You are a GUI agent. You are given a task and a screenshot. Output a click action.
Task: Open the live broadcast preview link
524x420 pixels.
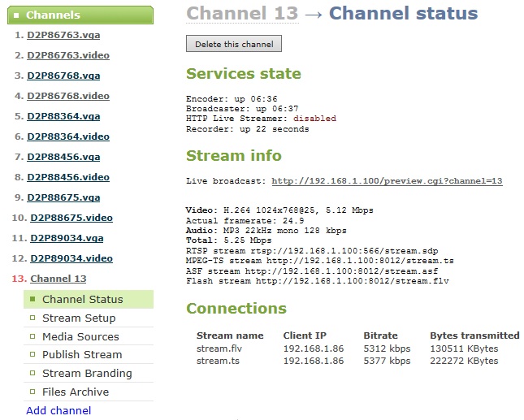(x=387, y=180)
